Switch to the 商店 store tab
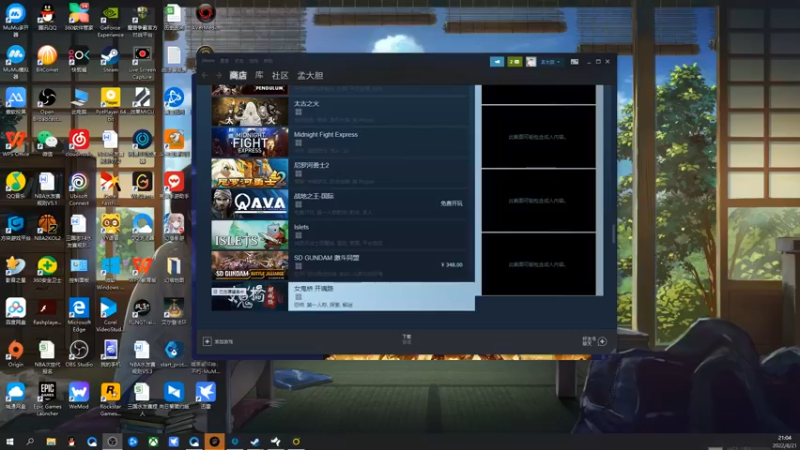800x450 pixels. [x=238, y=76]
